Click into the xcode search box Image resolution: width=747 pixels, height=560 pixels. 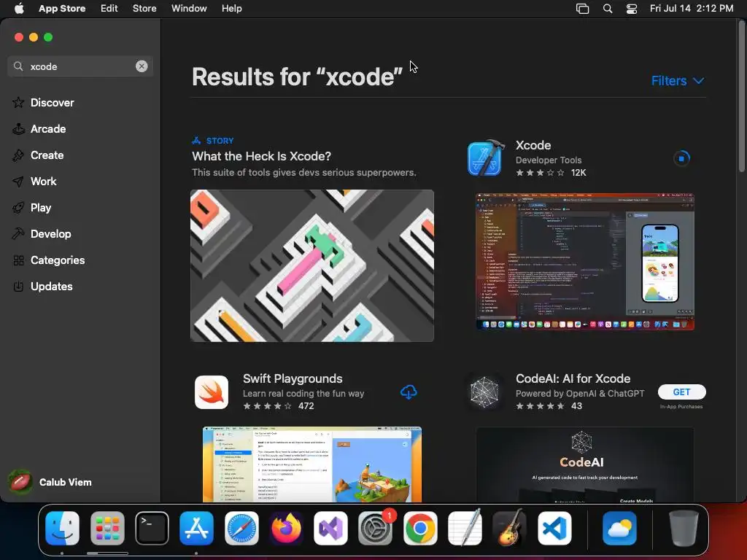[80, 66]
